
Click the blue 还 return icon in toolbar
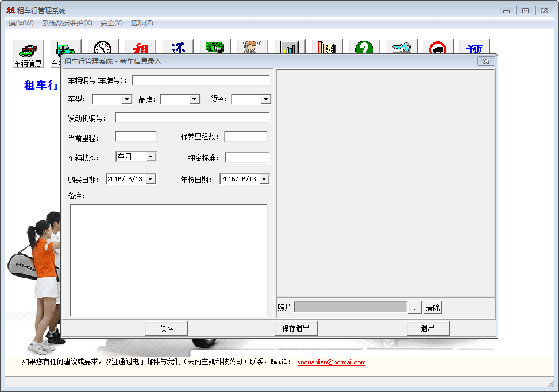point(178,48)
